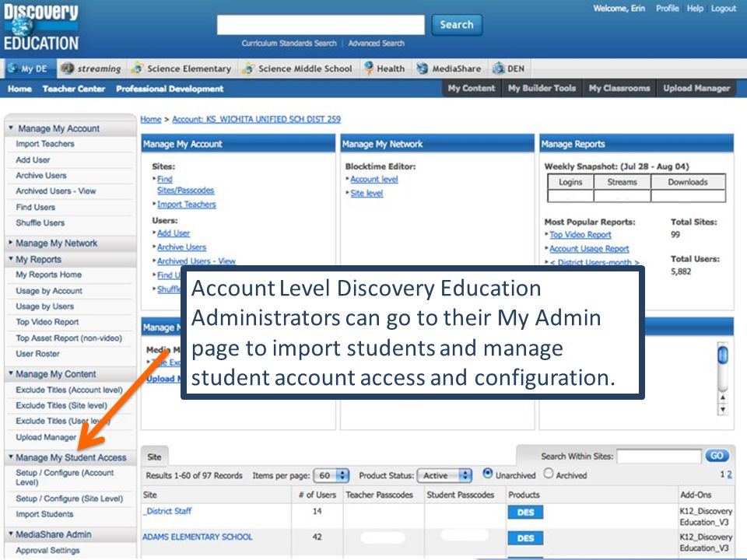Collapse the My Reports sidebar section
The width and height of the screenshot is (747, 560).
tap(10, 259)
